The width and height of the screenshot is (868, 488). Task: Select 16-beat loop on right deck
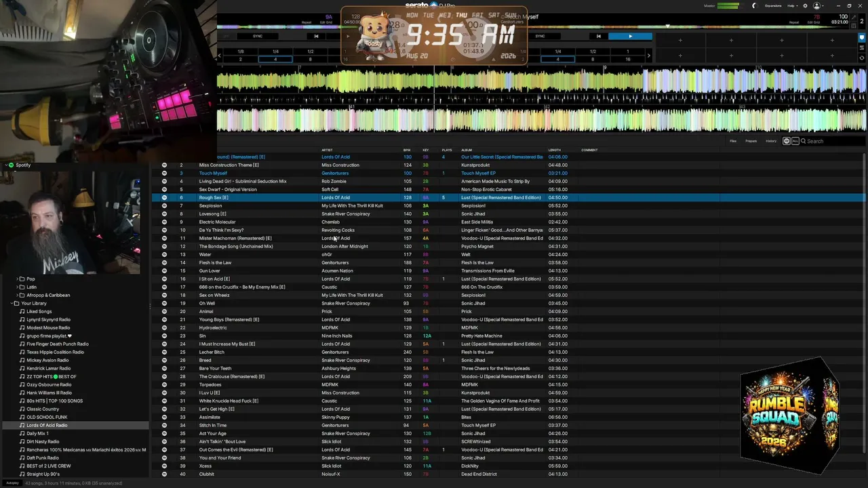[627, 59]
